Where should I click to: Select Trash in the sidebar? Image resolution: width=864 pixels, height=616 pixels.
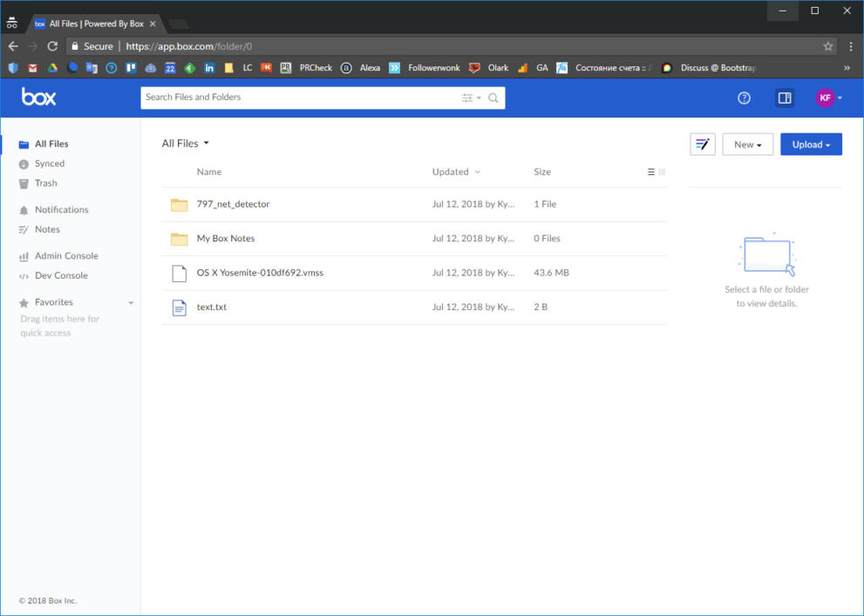point(50,183)
